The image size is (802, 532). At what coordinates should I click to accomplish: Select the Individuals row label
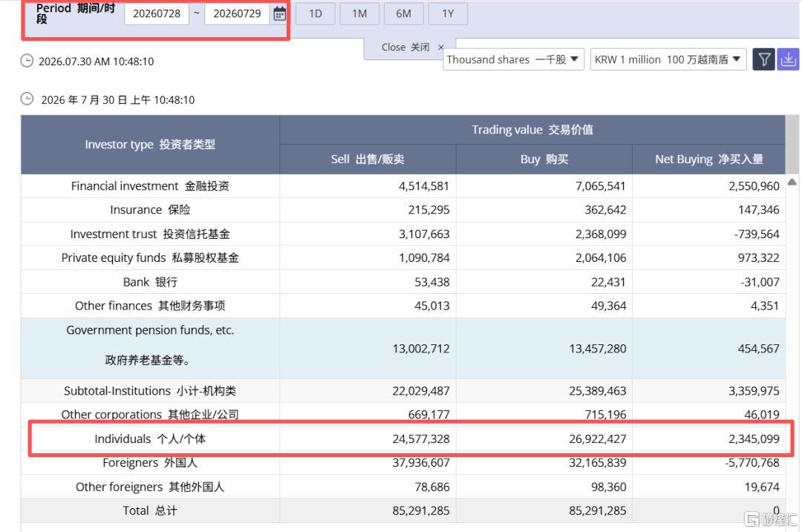pyautogui.click(x=150, y=439)
